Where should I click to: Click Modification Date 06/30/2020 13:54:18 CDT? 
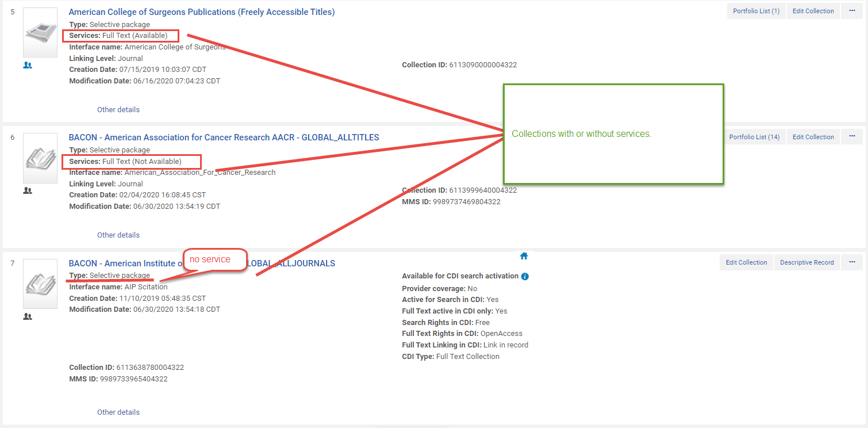(x=145, y=309)
